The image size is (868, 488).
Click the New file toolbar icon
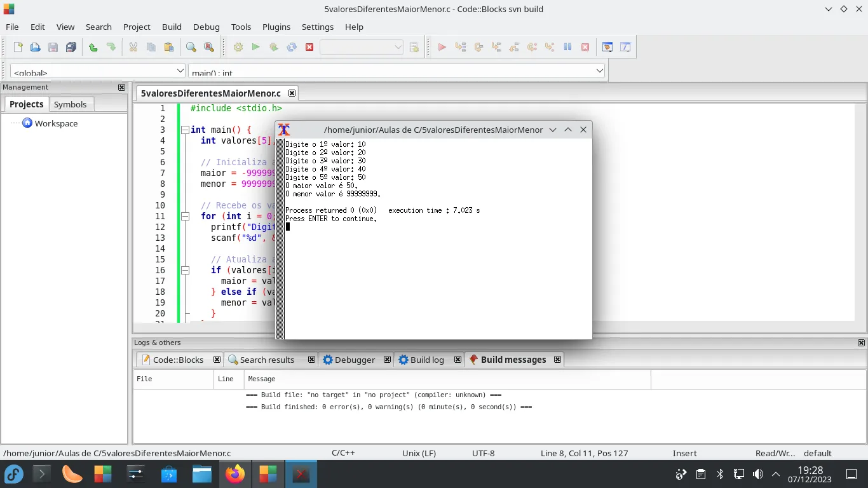click(x=18, y=47)
